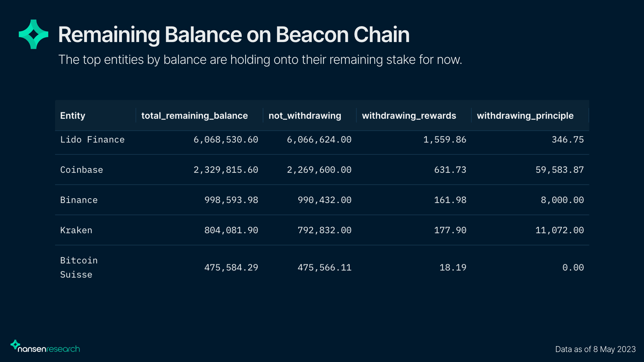Select the withdrawing_rewards column header
Viewport: 644px width, 362px height.
409,116
